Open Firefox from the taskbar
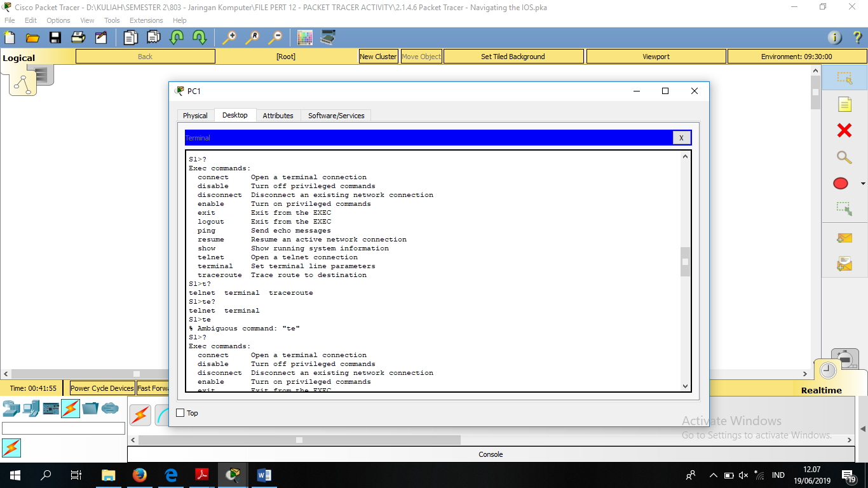The image size is (868, 488). [140, 475]
